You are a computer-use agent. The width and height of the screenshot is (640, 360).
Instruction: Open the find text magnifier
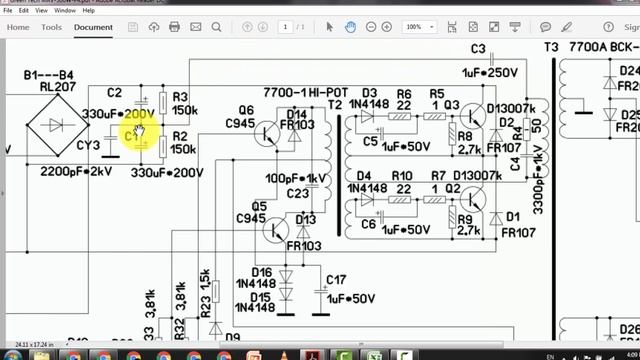click(x=216, y=27)
